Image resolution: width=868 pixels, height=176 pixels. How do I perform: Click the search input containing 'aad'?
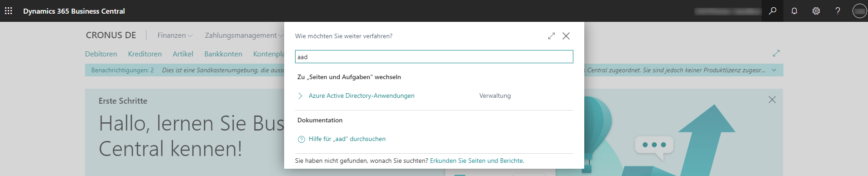pyautogui.click(x=434, y=57)
